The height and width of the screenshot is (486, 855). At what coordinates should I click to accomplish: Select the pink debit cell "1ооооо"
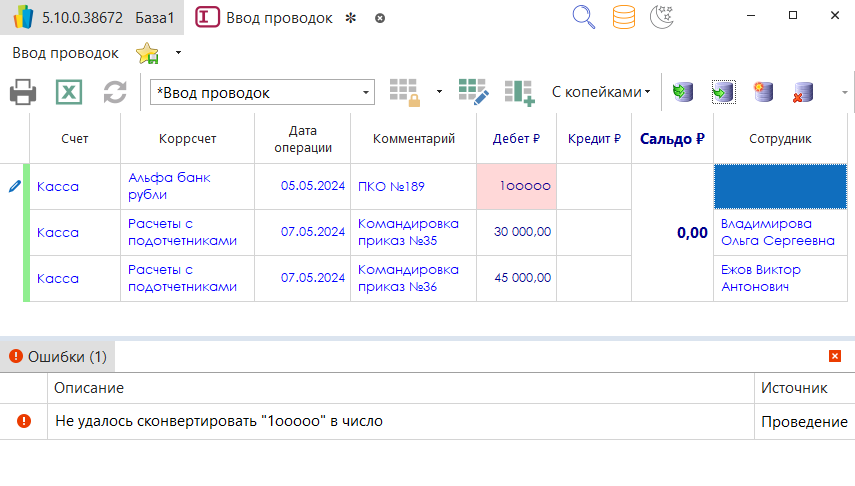pos(516,186)
